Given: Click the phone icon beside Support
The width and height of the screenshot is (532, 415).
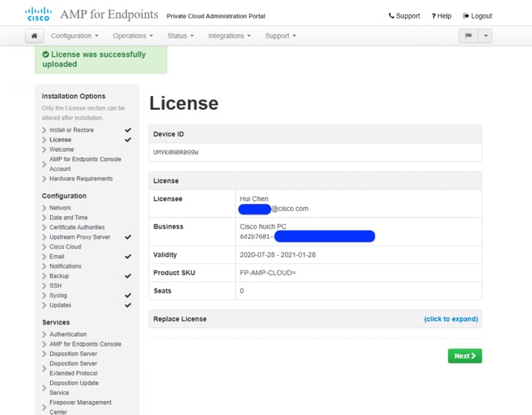Looking at the screenshot, I should (391, 15).
